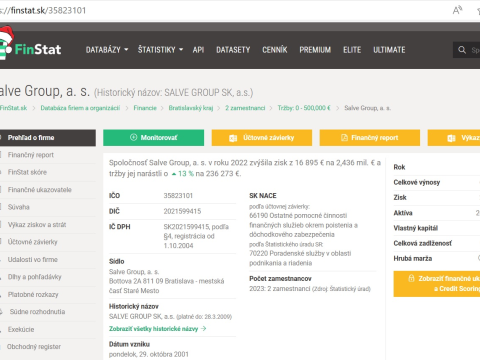Click the text 2023: 2 zamestnanci
The height and width of the screenshot is (360, 480).
(280, 289)
